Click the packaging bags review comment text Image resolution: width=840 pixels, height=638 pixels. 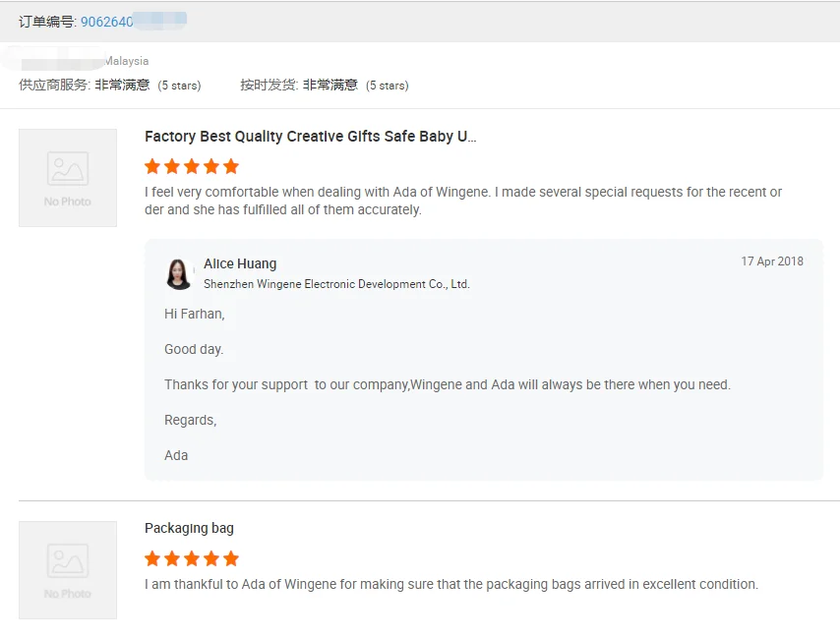[450, 584]
